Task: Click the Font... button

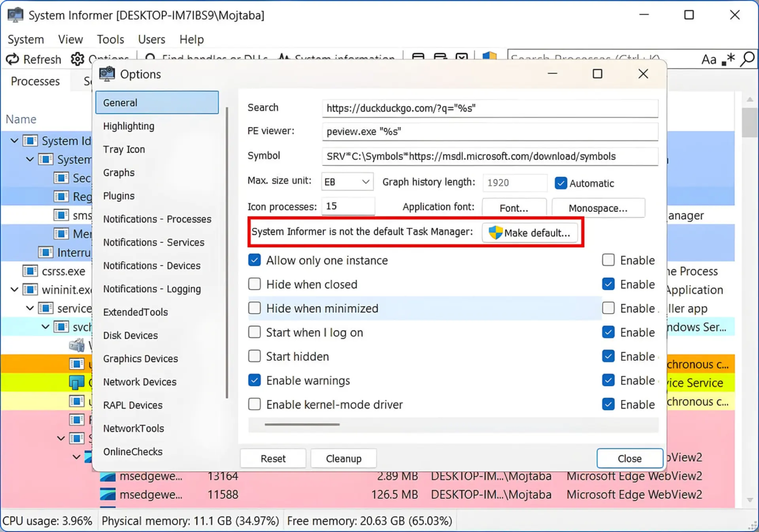Action: pos(514,208)
